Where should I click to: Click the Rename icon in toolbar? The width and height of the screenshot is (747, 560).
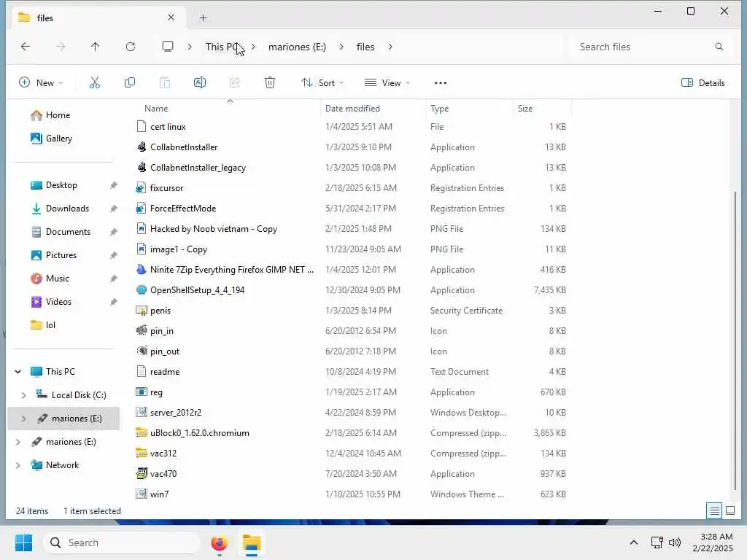pyautogui.click(x=200, y=82)
